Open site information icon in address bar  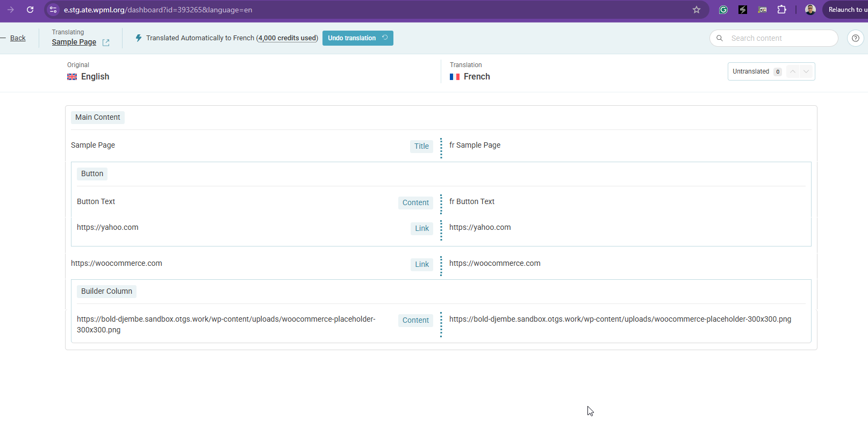[x=53, y=10]
